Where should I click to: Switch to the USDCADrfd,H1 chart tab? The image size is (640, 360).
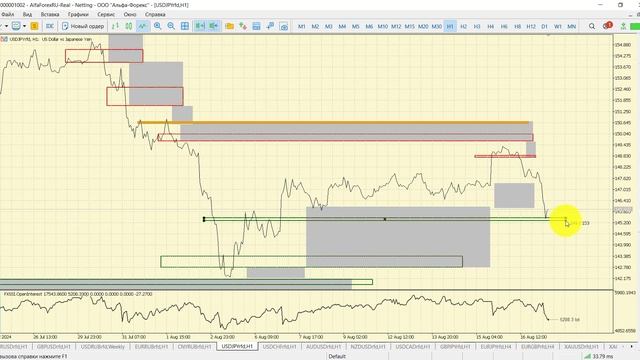click(x=413, y=347)
